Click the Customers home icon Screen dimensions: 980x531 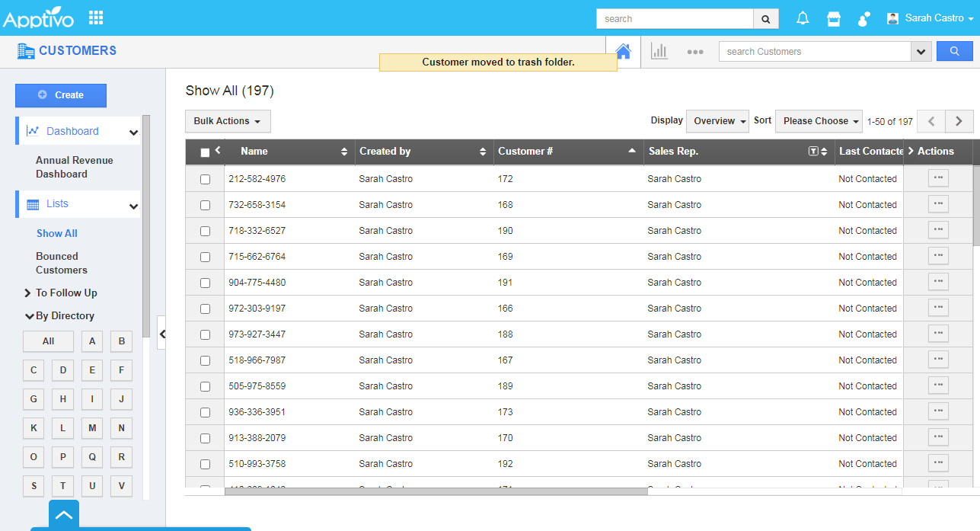coord(623,51)
